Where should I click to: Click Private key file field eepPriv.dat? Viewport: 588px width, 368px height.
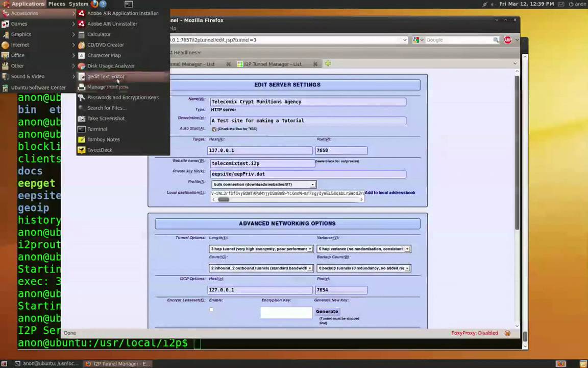tap(308, 174)
